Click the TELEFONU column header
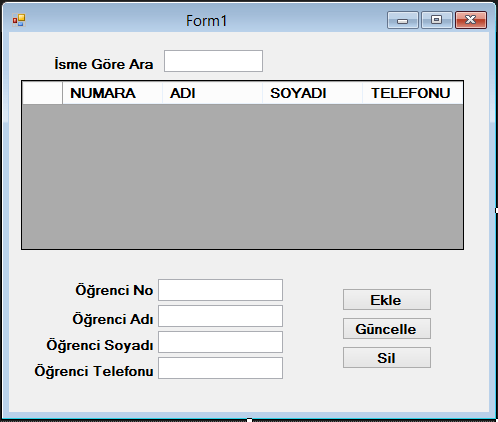 pyautogui.click(x=413, y=93)
